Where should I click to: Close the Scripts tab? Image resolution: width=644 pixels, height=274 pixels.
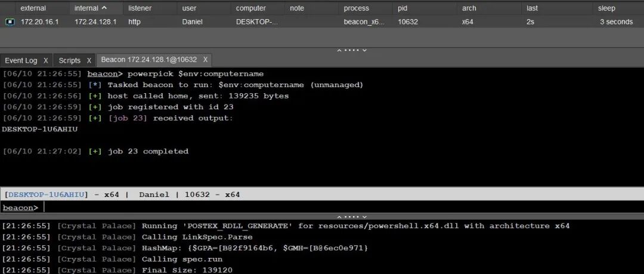[x=89, y=60]
